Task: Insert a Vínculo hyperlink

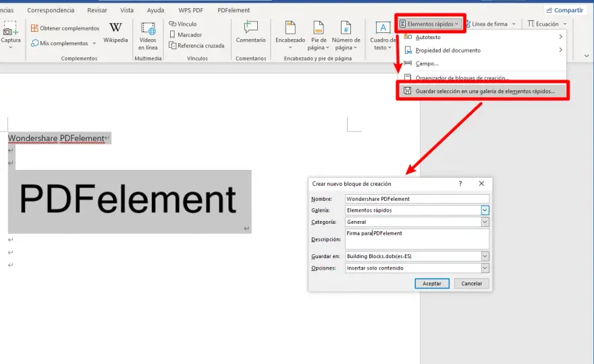Action: coord(183,24)
